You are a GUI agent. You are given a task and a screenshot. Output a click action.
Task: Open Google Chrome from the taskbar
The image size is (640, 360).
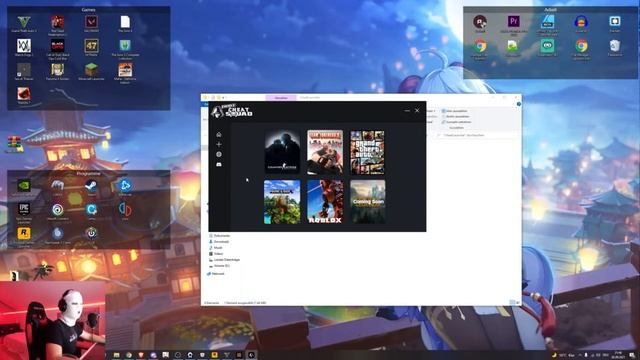click(x=129, y=355)
